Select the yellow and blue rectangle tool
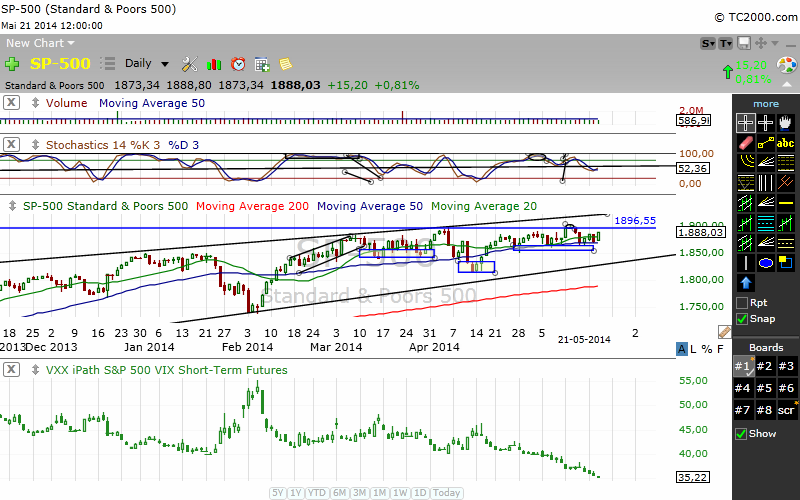Viewport: 800px width, 500px height. pyautogui.click(x=785, y=263)
